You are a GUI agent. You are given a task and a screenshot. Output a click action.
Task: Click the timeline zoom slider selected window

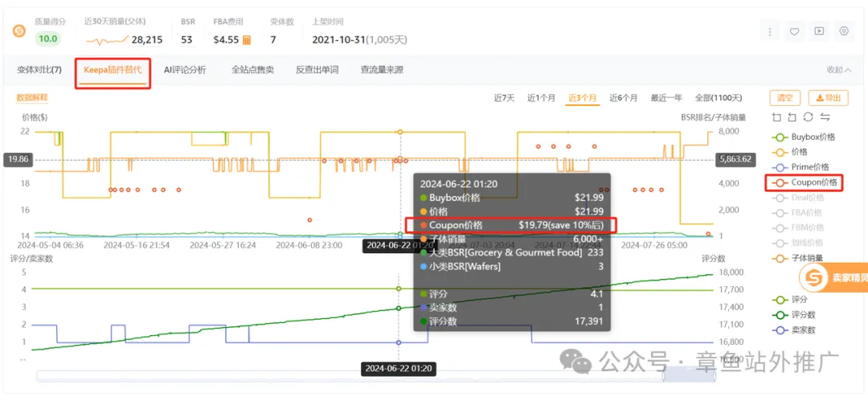point(689,376)
